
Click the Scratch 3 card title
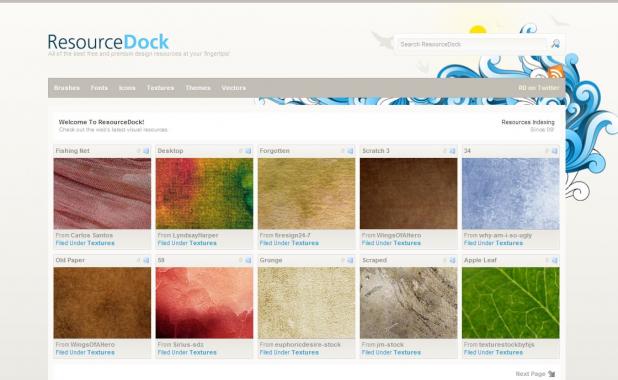point(376,151)
